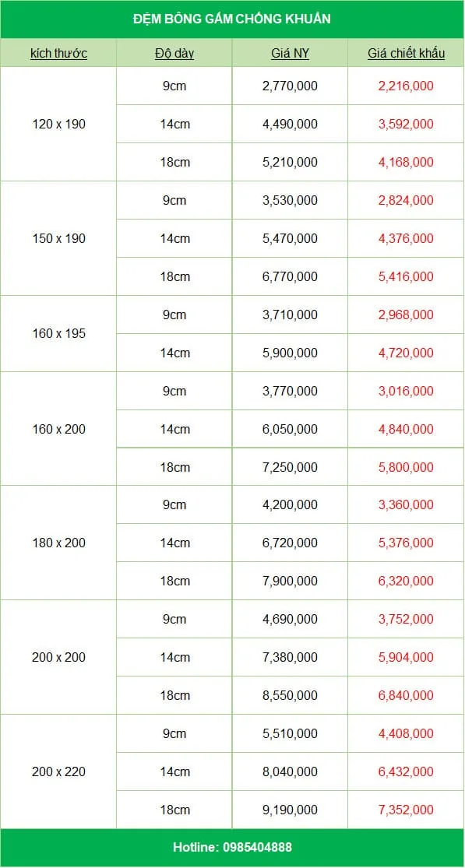This screenshot has height=868, width=465.
Task: Click the 150 x 190 size cell
Action: point(58,238)
